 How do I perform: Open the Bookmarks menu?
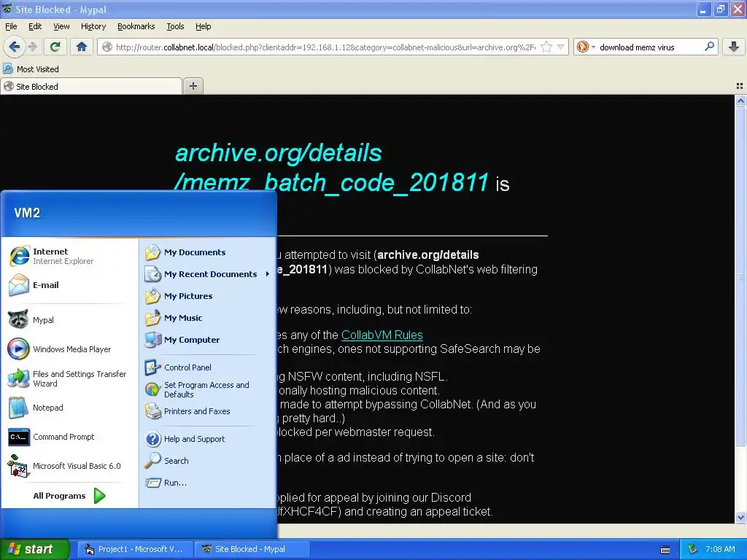point(136,26)
